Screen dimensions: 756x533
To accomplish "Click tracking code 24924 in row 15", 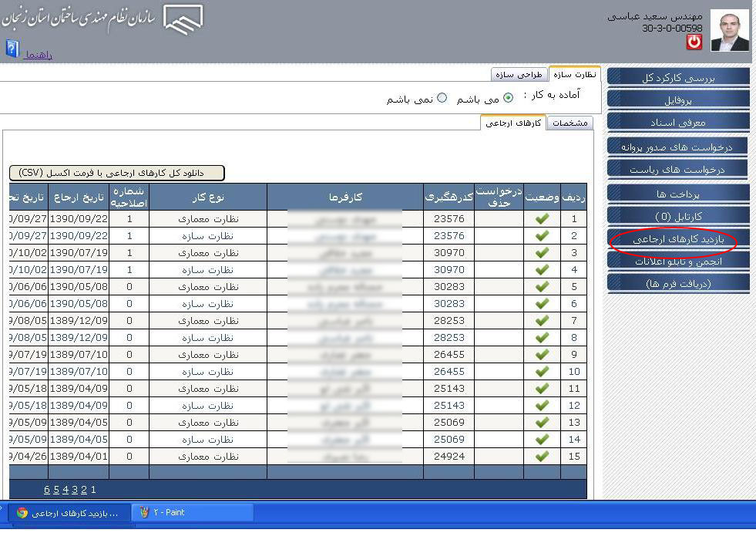I will [449, 456].
